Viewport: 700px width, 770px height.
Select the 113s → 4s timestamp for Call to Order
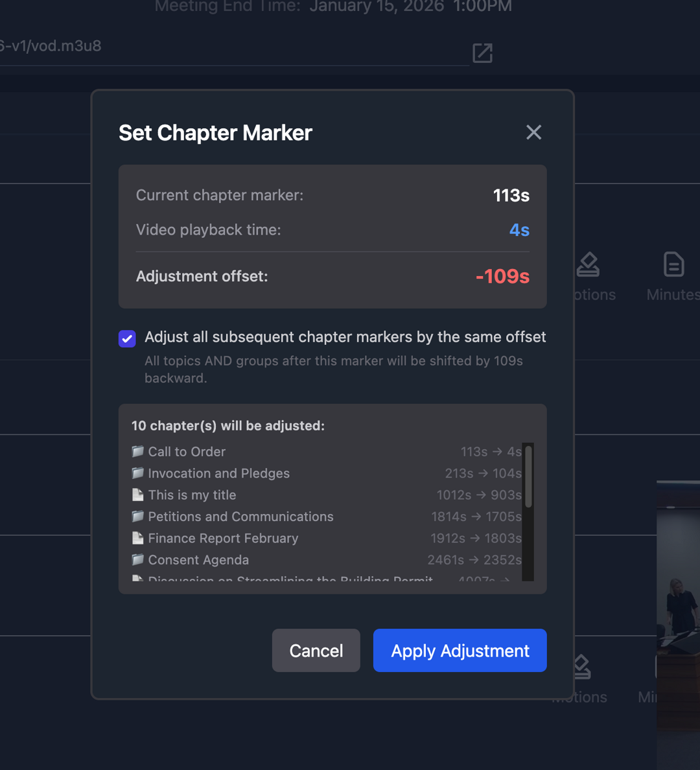[491, 452]
